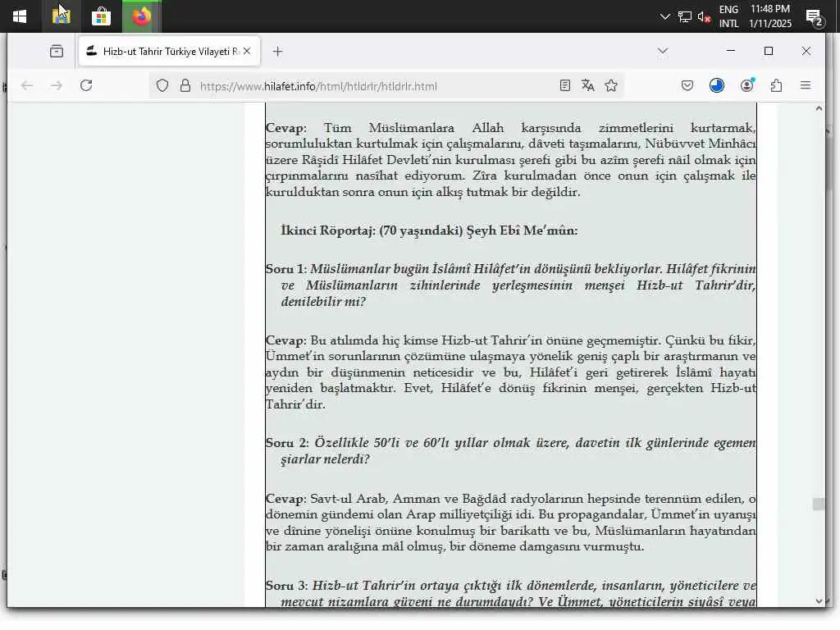Screen dimensions: 840x630
Task: Switch to Firefox in the taskbar
Action: click(141, 16)
